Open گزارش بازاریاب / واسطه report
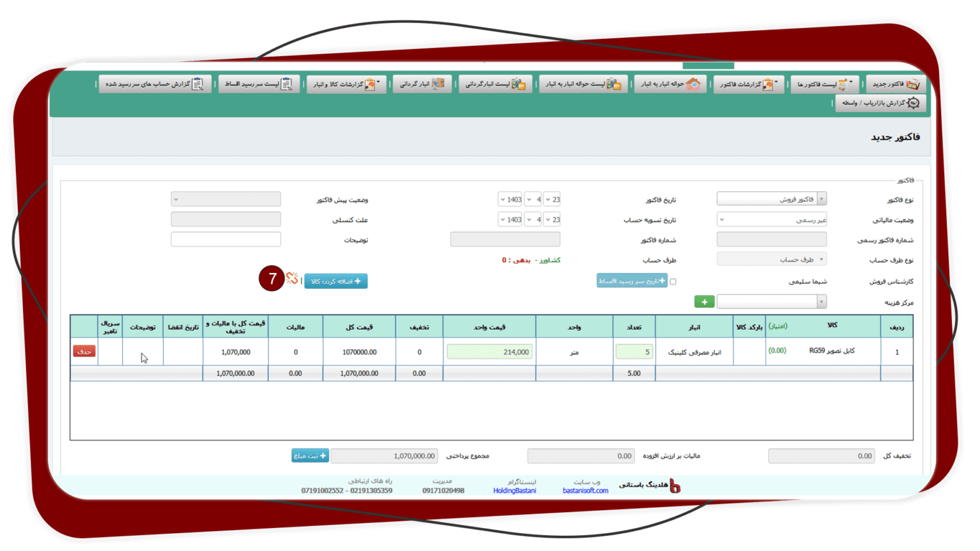Image resolution: width=980 pixels, height=551 pixels. coord(880,103)
